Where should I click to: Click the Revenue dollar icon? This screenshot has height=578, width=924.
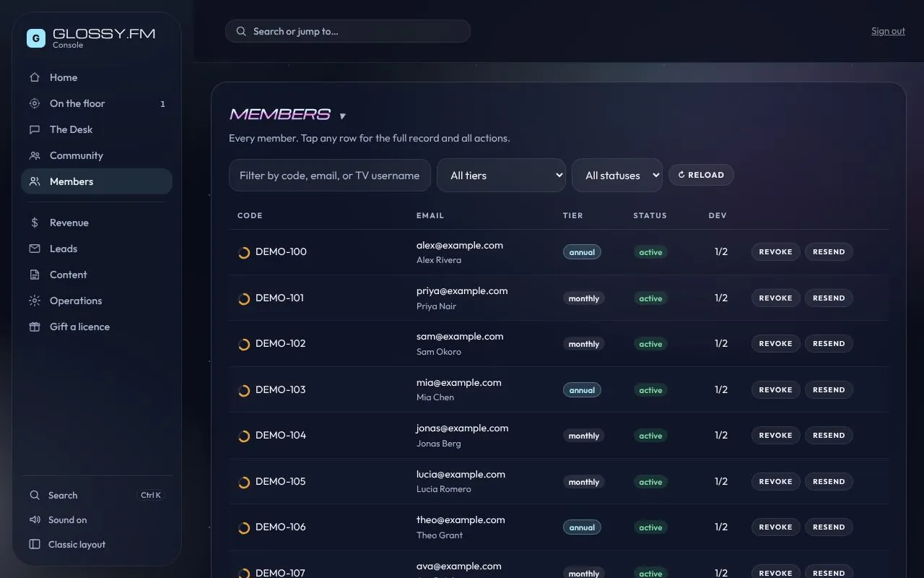35,223
